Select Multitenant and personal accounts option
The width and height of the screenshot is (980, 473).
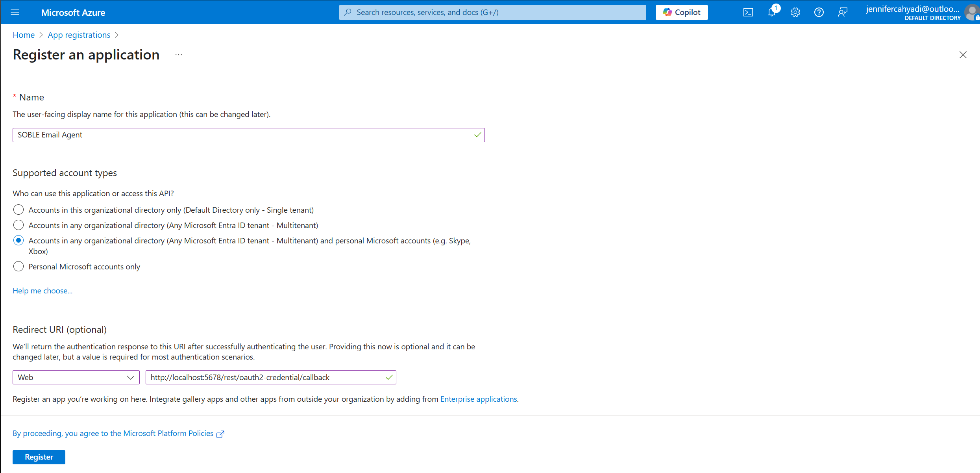[x=18, y=240]
